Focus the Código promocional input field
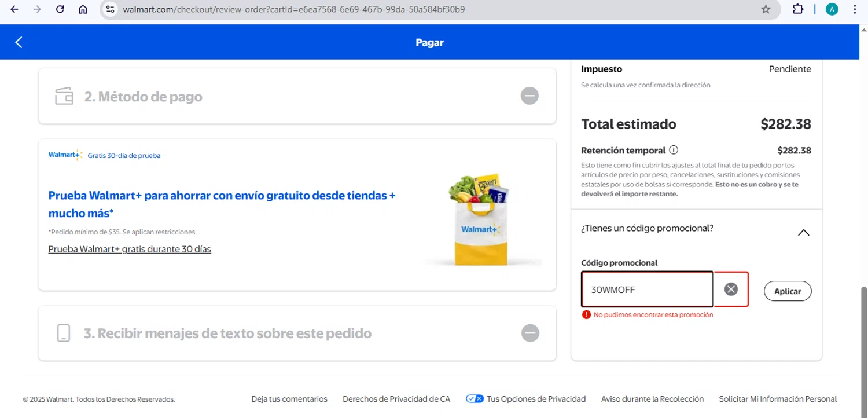The width and height of the screenshot is (868, 418). coord(648,289)
